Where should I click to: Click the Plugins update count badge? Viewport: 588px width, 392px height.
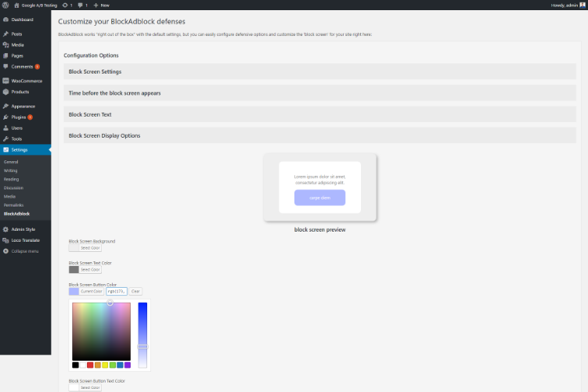(30, 117)
